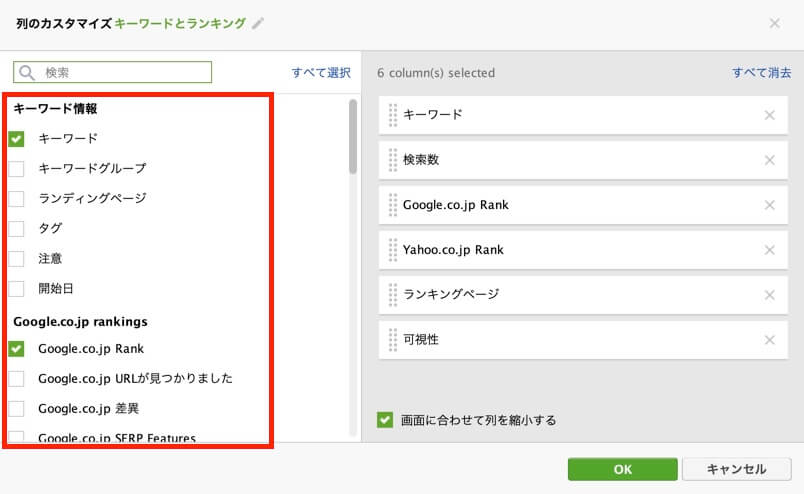Click the pencil icon to rename the workspace
The image size is (804, 494).
258,23
